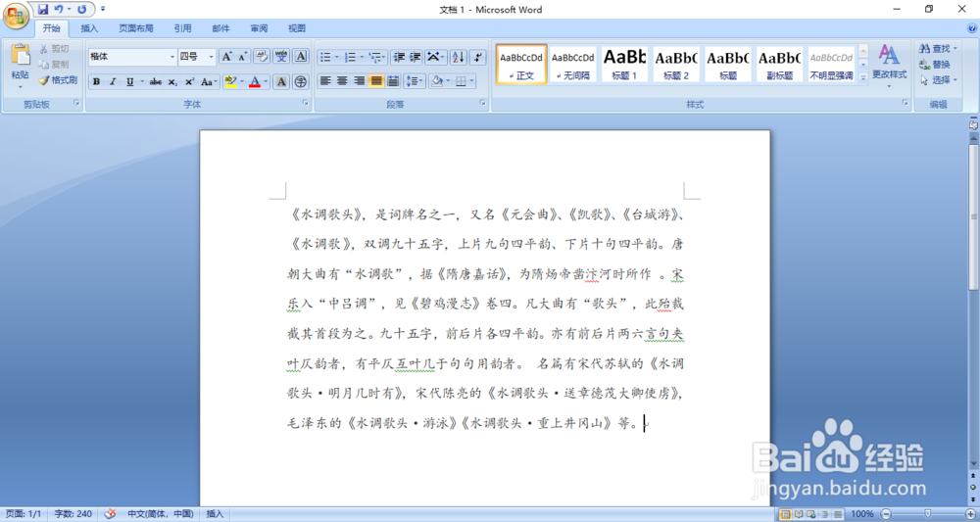Expand the styles gallery more arrow
This screenshot has width=980, height=522.
[x=863, y=78]
